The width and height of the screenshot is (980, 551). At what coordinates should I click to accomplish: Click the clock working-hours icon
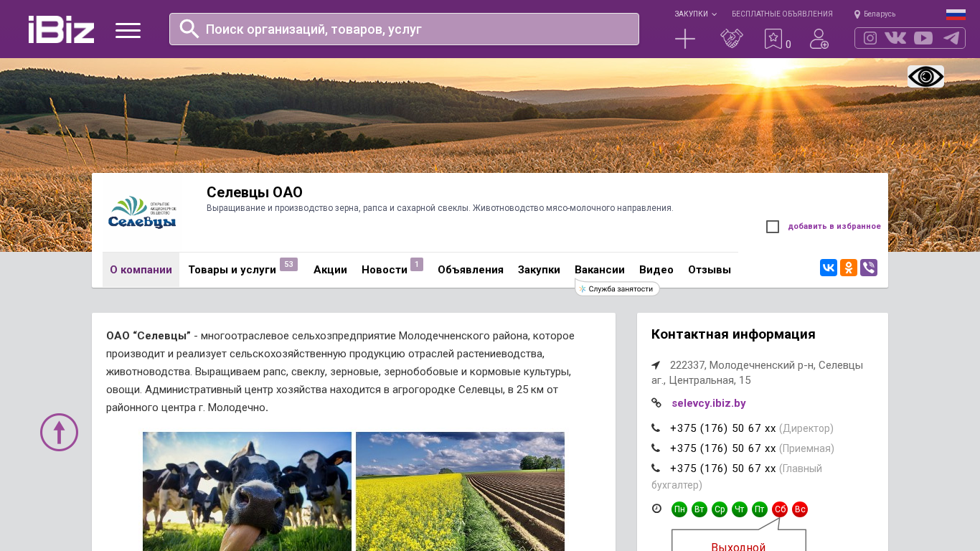coord(656,509)
